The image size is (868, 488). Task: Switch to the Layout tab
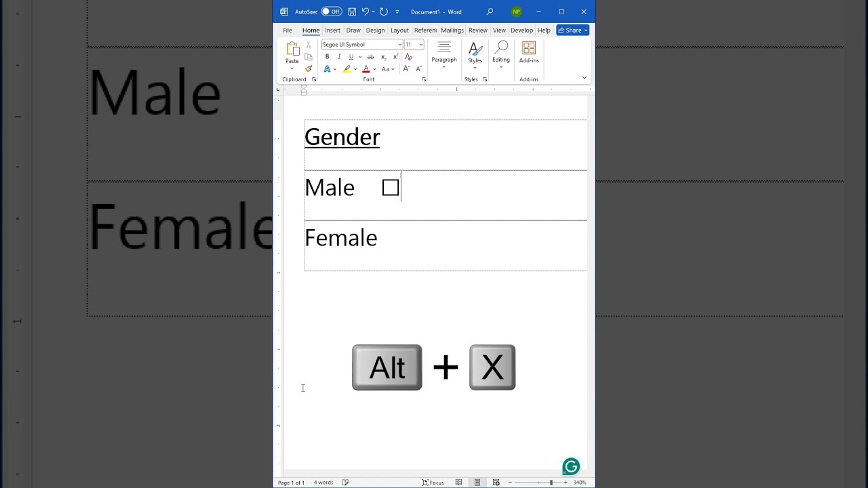coord(399,30)
